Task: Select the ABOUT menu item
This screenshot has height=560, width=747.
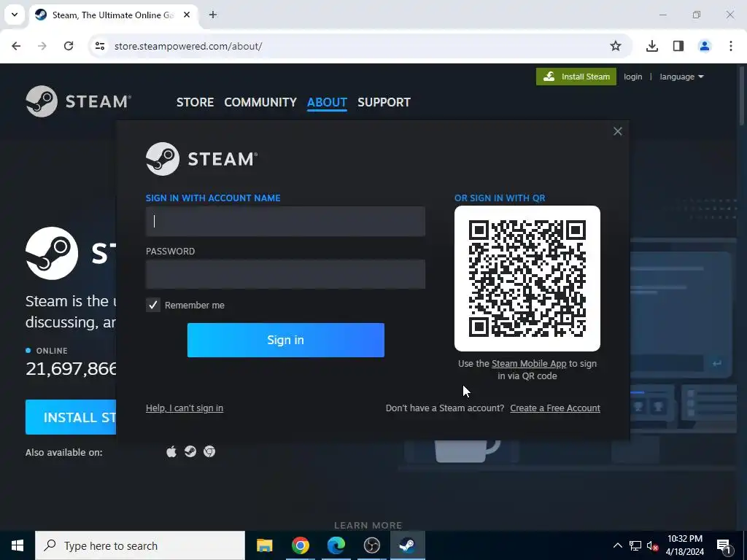Action: pyautogui.click(x=327, y=102)
